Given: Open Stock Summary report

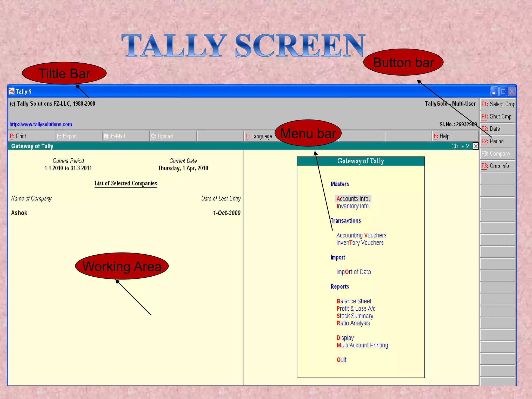Looking at the screenshot, I should pyautogui.click(x=355, y=316).
